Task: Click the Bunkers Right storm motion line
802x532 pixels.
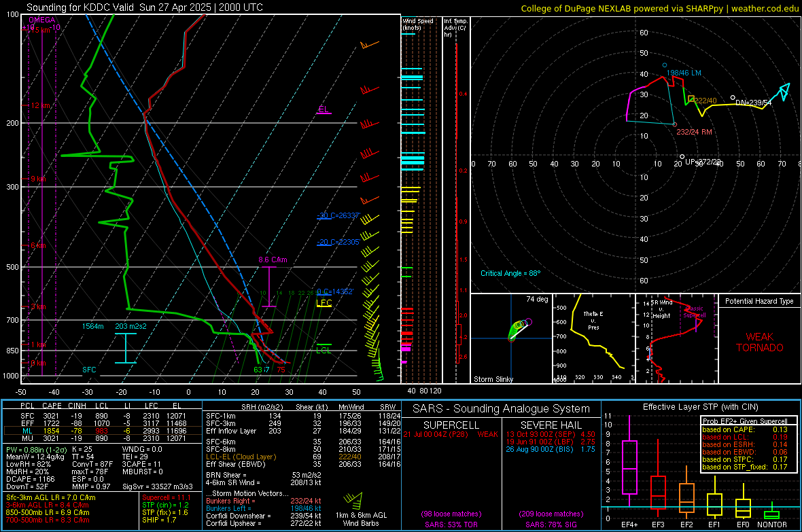Action: point(264,501)
